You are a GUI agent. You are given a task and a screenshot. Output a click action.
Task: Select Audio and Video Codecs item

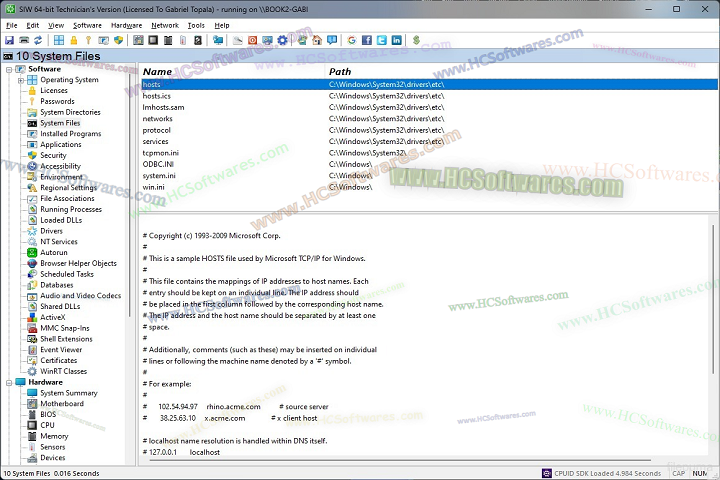(81, 296)
